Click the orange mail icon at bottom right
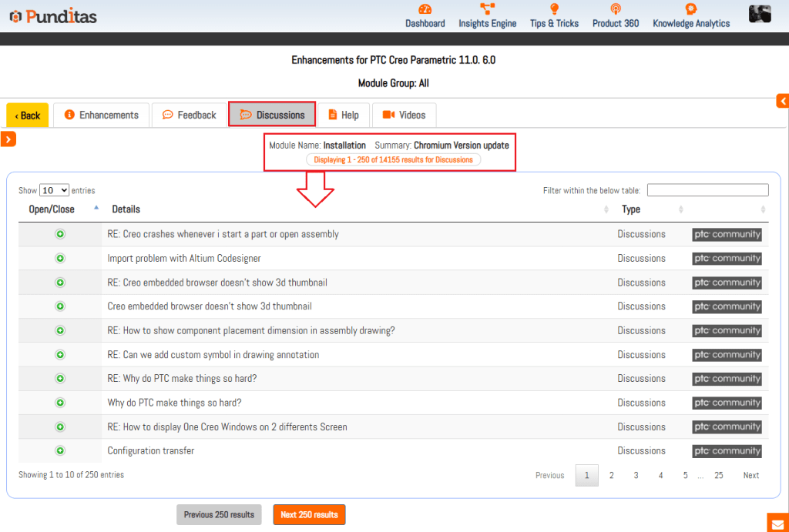Image resolution: width=789 pixels, height=532 pixels. [x=777, y=523]
